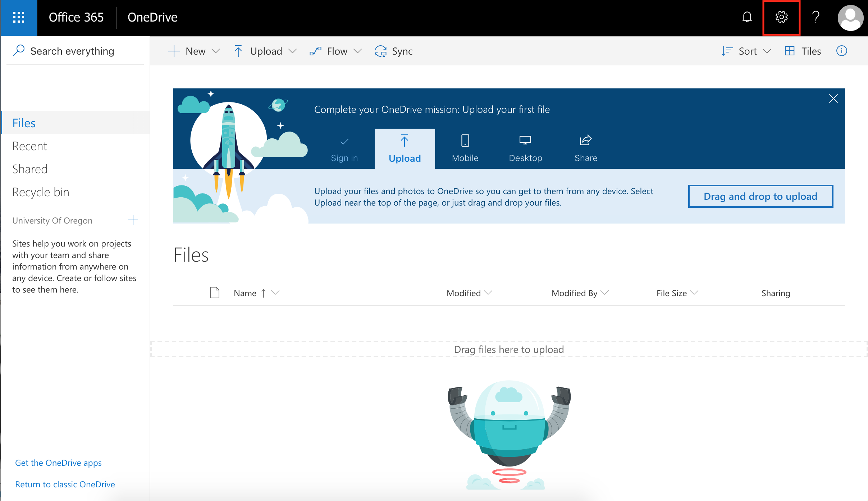Click the Flow icon in toolbar
Image resolution: width=868 pixels, height=501 pixels.
pyautogui.click(x=315, y=51)
